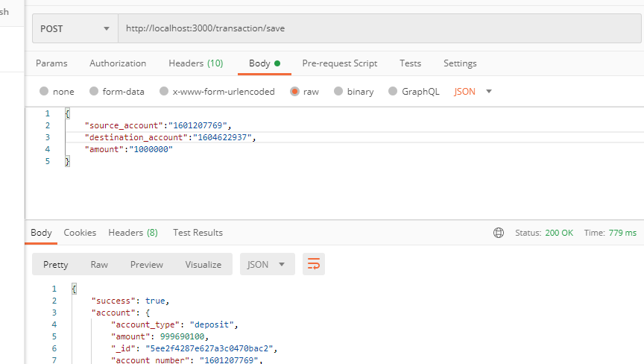Show the response Cookies tab
This screenshot has width=644, height=364.
click(80, 233)
